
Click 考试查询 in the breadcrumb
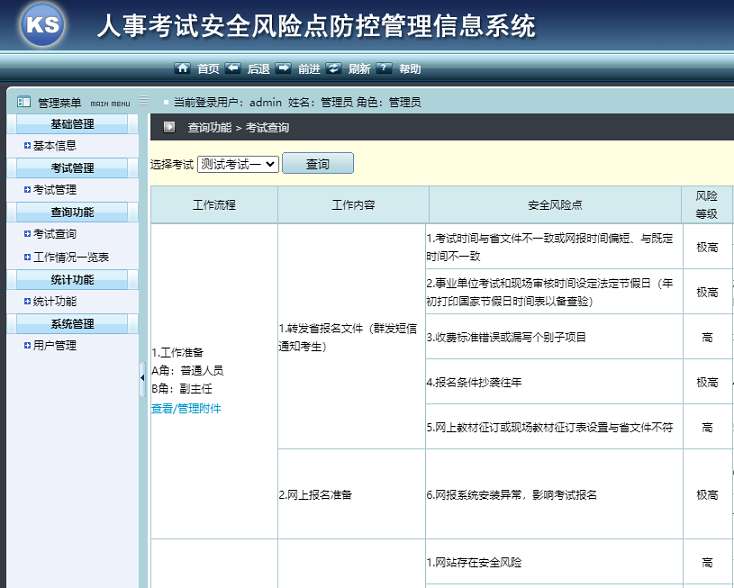click(x=267, y=127)
